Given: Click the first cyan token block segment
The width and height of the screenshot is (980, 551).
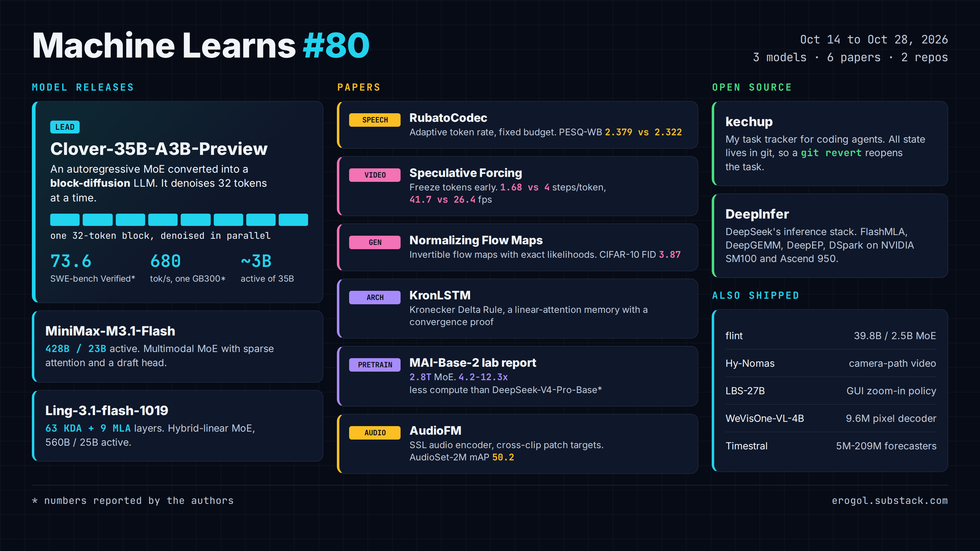Looking at the screenshot, I should [65, 220].
